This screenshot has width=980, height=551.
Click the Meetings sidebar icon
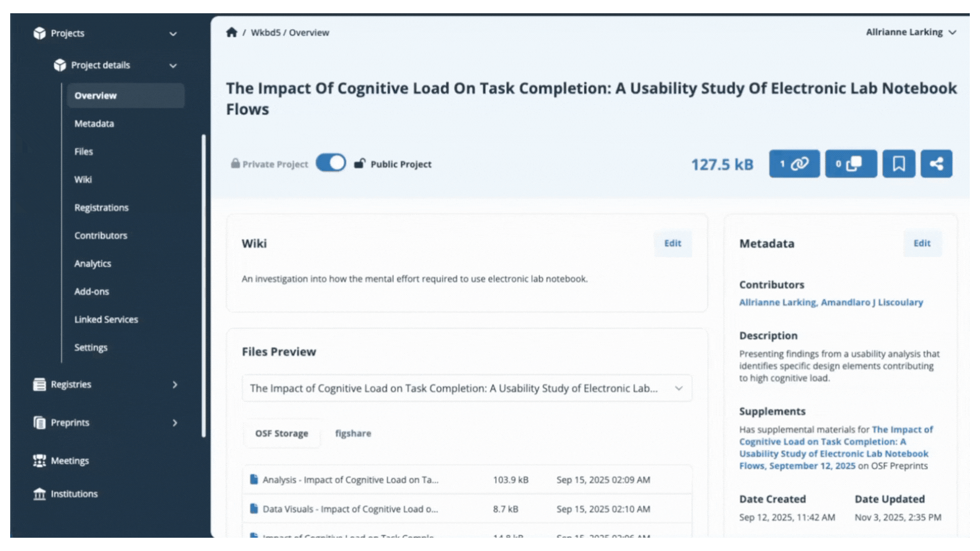pyautogui.click(x=39, y=461)
